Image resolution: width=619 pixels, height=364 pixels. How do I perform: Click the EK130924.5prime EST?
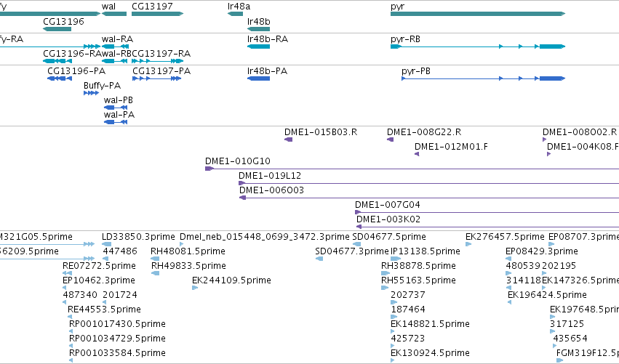(392, 360)
